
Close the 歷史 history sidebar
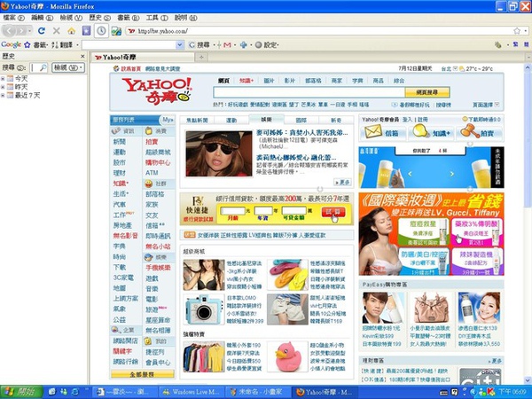pyautogui.click(x=82, y=56)
